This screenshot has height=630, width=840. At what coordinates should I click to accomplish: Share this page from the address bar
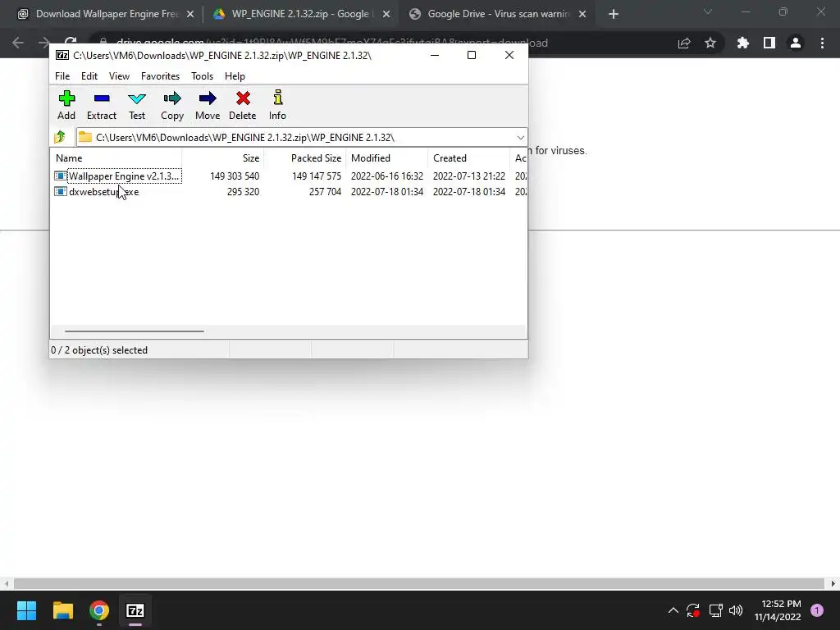click(x=684, y=43)
